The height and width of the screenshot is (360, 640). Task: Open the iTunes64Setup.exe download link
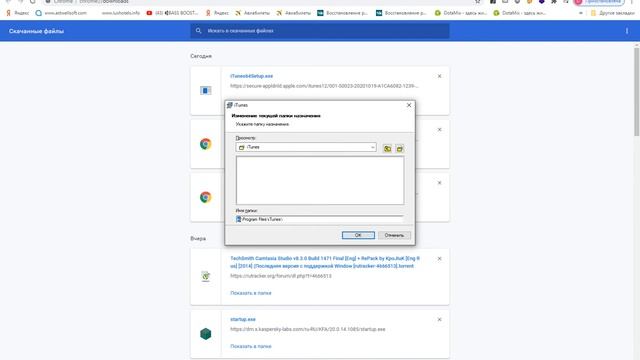pyautogui.click(x=251, y=76)
